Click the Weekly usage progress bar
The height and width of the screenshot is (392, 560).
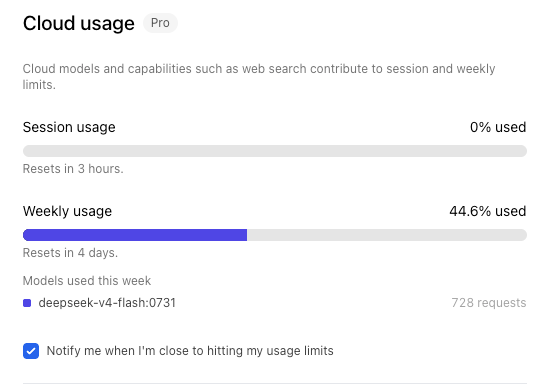pos(275,235)
